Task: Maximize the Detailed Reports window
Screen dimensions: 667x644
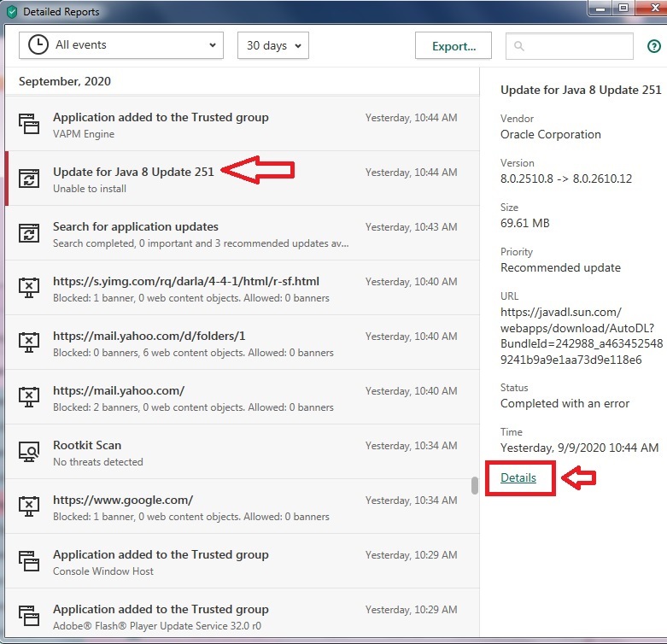Action: coord(623,8)
